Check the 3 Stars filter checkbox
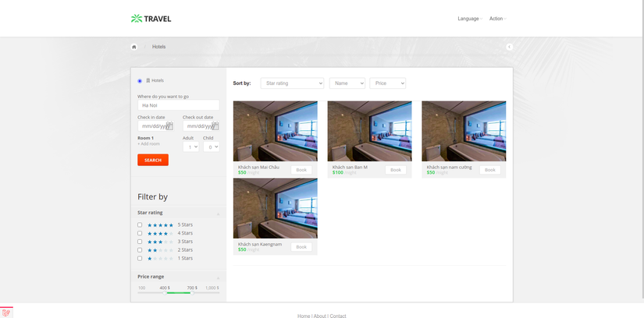This screenshot has height=318, width=644. pos(140,242)
